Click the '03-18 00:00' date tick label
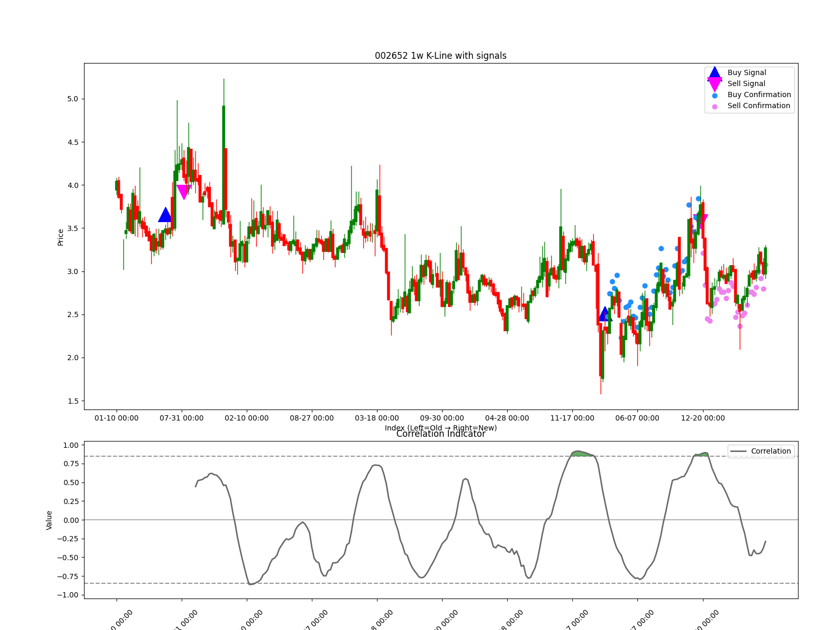This screenshot has height=630, width=840. point(377,418)
